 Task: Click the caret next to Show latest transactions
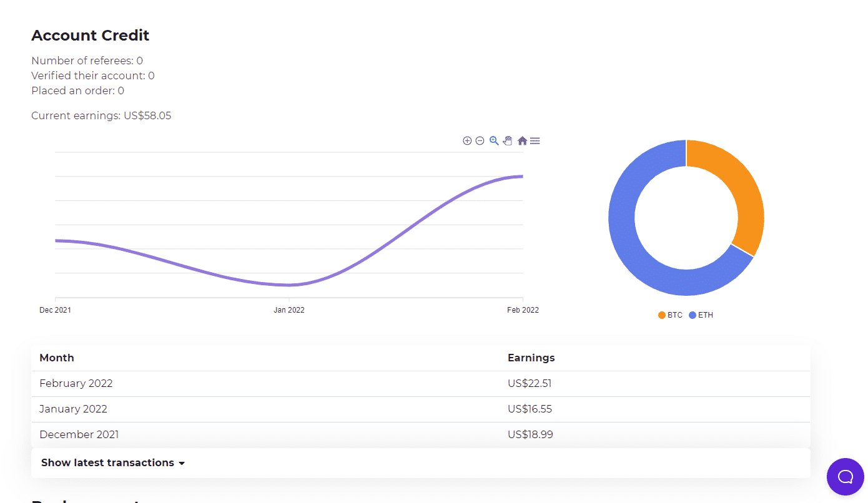pos(182,464)
